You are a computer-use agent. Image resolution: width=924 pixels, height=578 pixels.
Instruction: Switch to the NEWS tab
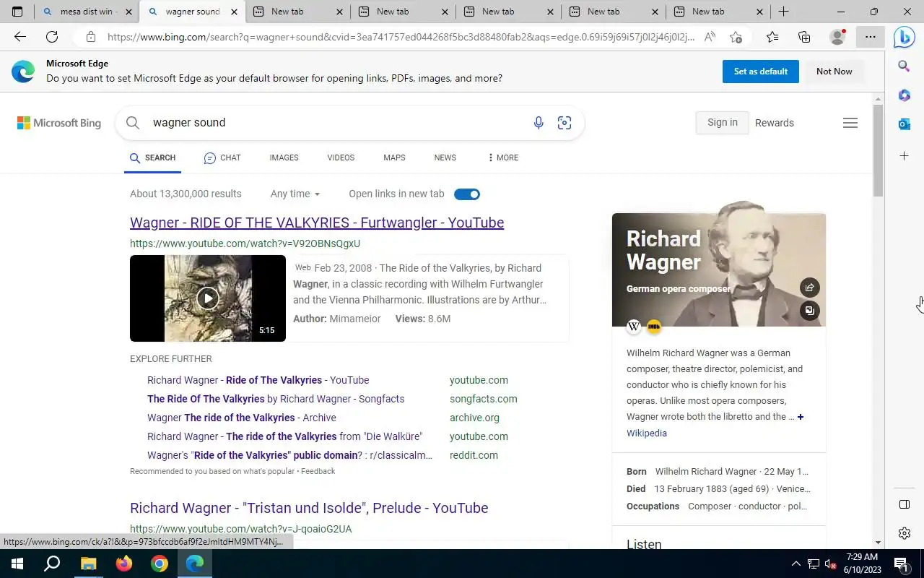(x=445, y=158)
